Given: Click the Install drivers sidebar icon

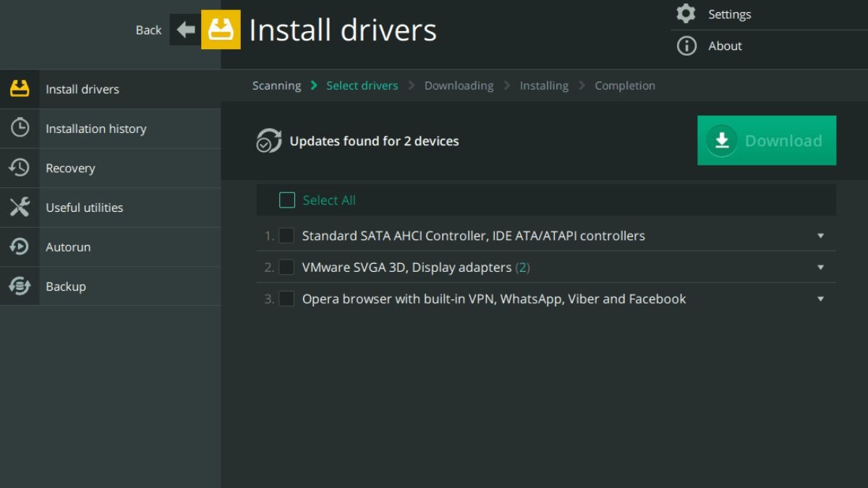Looking at the screenshot, I should pyautogui.click(x=20, y=89).
